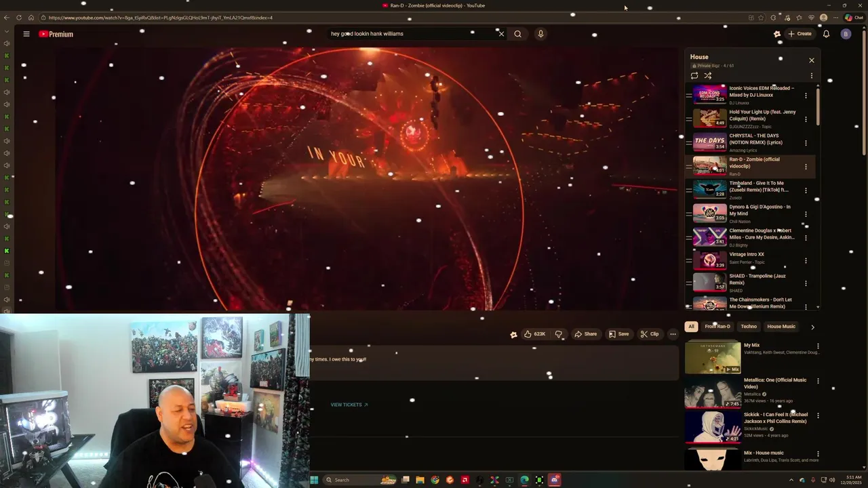This screenshot has height=488, width=868.
Task: Open House playlist panel options menu
Action: (811, 76)
